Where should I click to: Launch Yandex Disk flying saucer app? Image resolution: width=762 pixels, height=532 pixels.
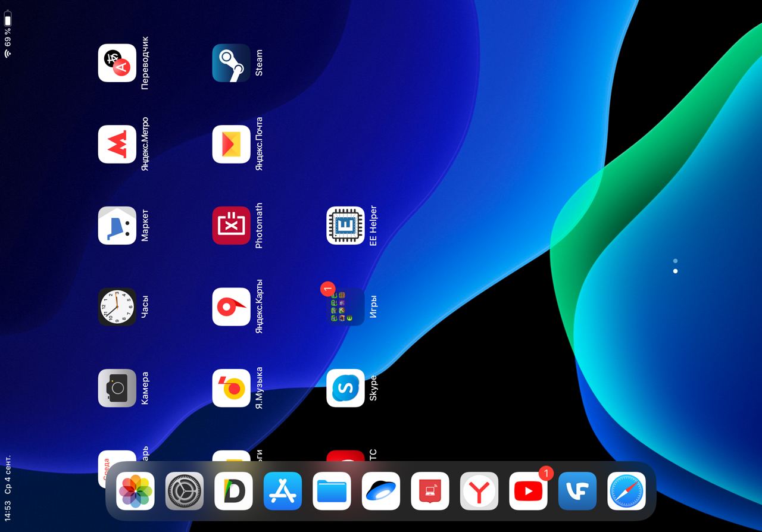(x=381, y=491)
